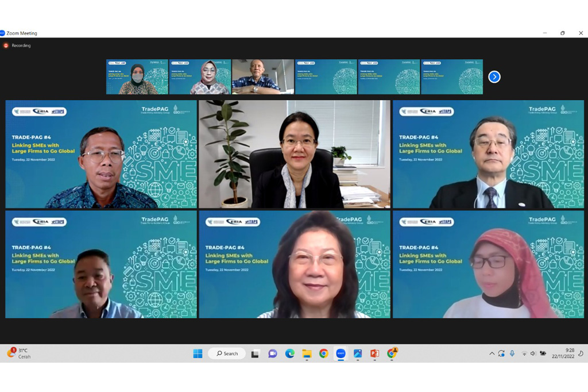Click the moon focus icon by the clock
The height and width of the screenshot is (392, 588).
coord(581,353)
